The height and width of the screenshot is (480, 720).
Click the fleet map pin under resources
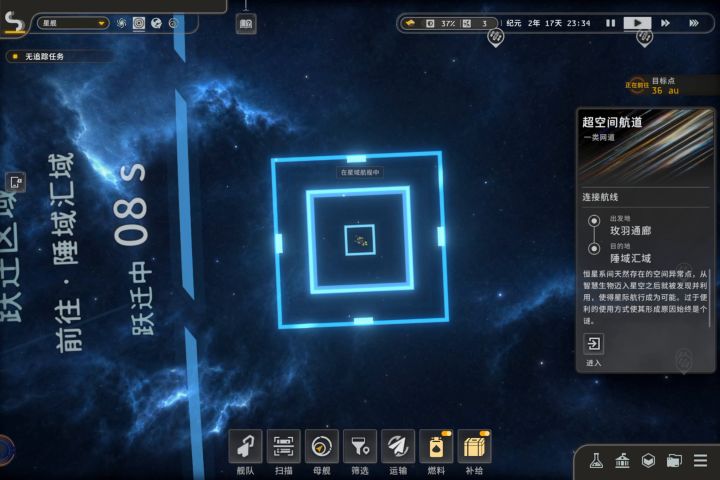tap(495, 37)
